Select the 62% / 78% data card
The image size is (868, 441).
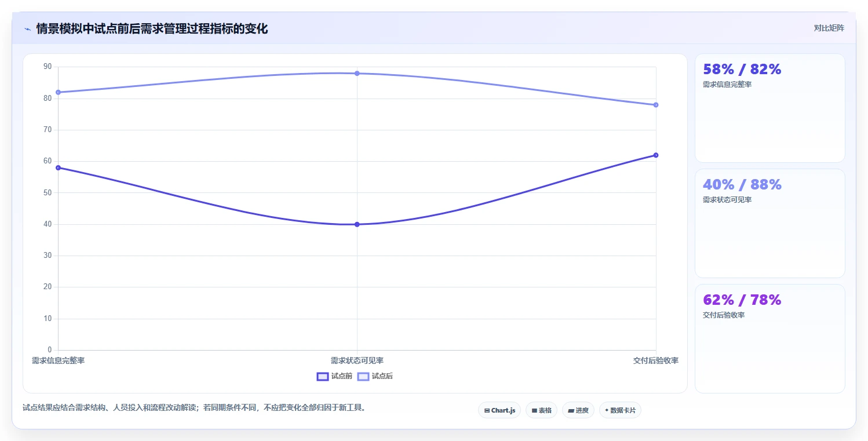coord(769,338)
